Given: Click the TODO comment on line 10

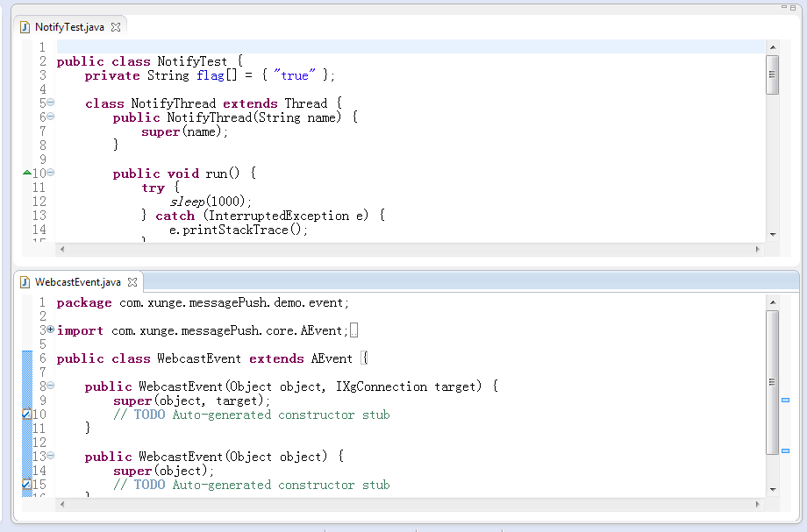Looking at the screenshot, I should coord(252,415).
